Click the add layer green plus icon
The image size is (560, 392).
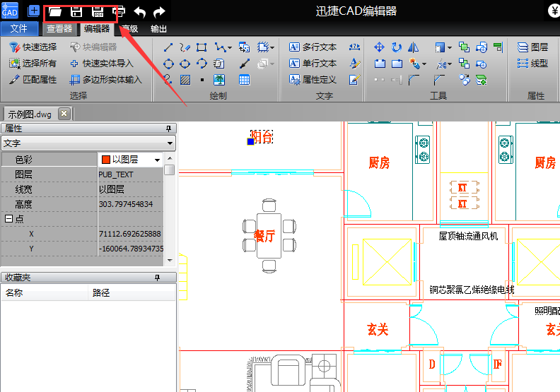pos(481,80)
